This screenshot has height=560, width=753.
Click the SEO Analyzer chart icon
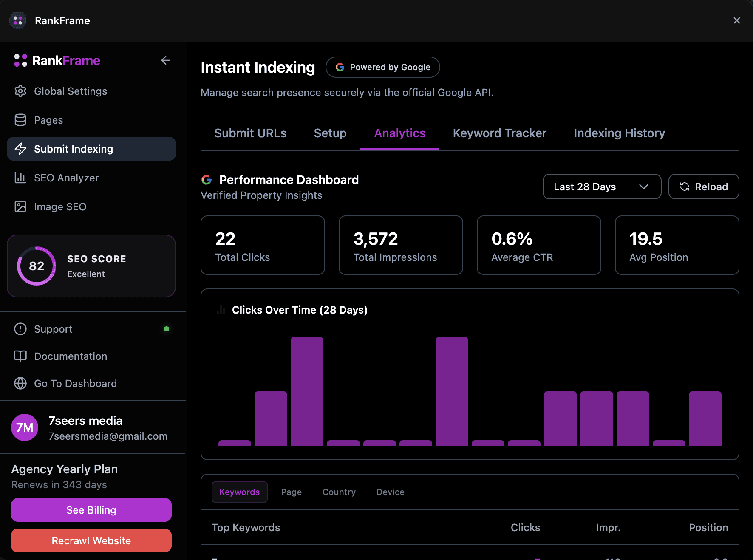coord(20,178)
